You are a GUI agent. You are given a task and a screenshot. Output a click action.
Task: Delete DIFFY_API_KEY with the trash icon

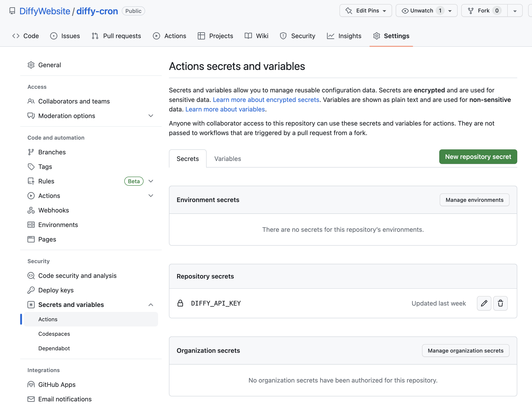(500, 303)
